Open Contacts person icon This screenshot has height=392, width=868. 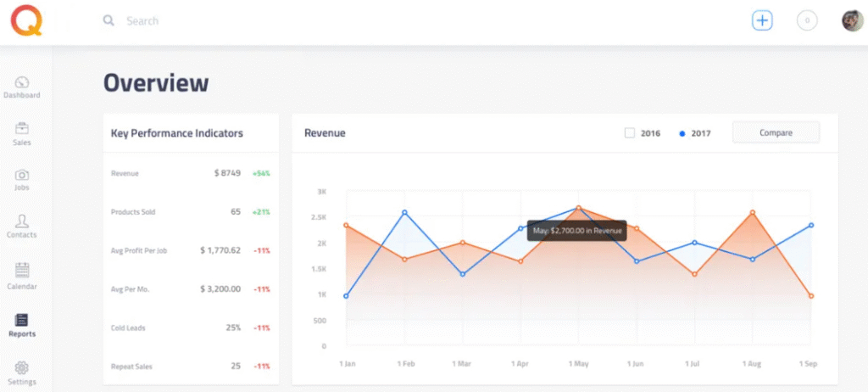click(22, 221)
